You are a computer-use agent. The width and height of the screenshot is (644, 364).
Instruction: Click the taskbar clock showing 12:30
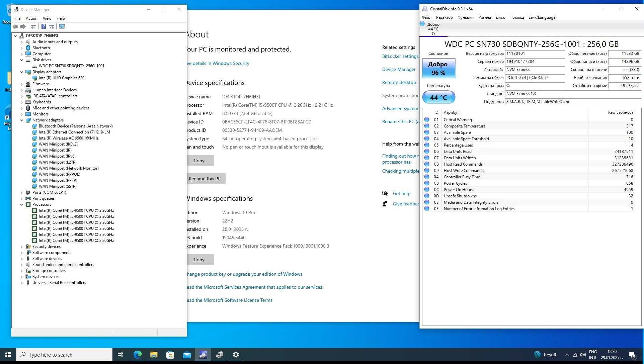pos(612,355)
